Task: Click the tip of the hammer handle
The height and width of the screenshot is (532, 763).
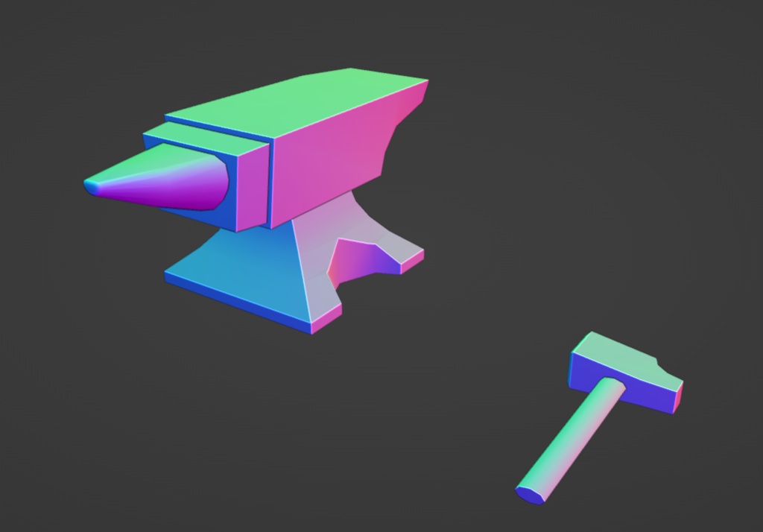Action: pos(529,492)
